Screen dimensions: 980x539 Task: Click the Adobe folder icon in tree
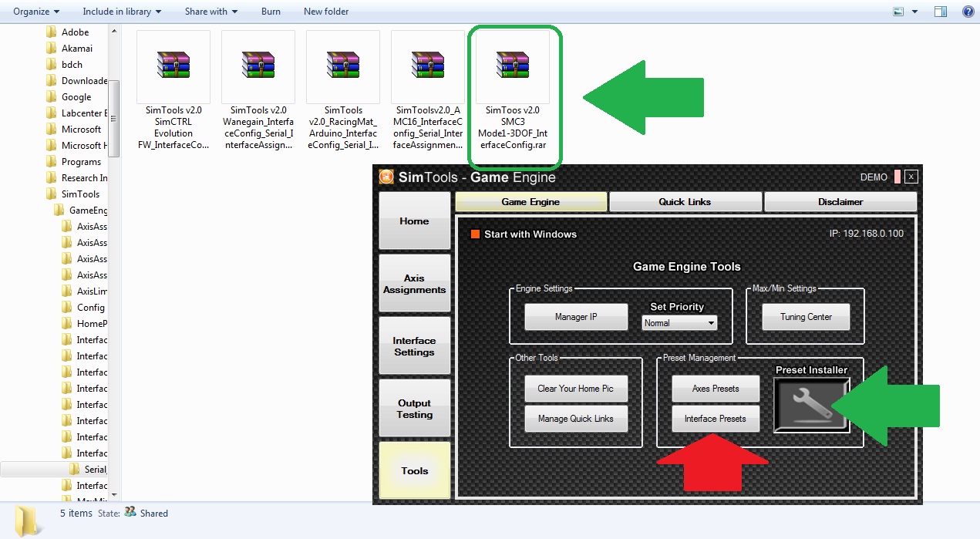click(x=52, y=32)
